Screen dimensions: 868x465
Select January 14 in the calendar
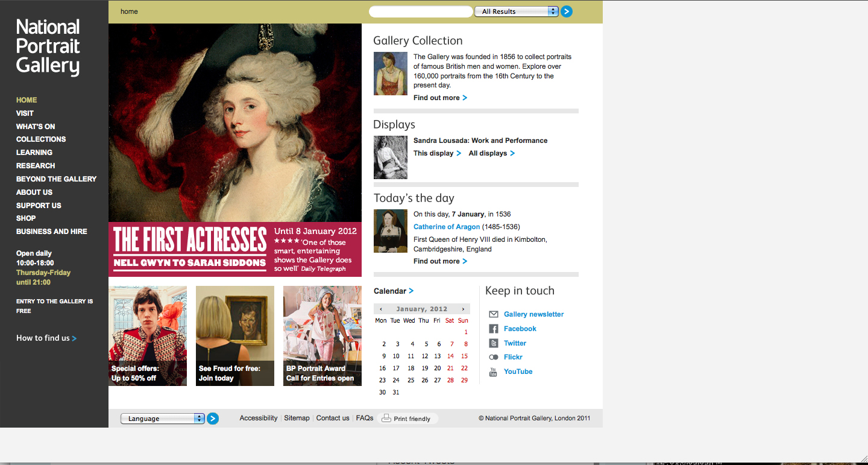(x=450, y=356)
